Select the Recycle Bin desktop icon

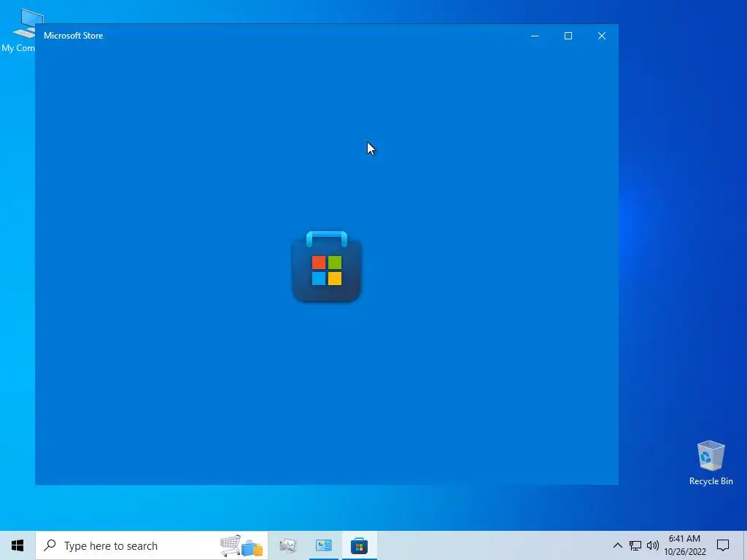tap(711, 463)
